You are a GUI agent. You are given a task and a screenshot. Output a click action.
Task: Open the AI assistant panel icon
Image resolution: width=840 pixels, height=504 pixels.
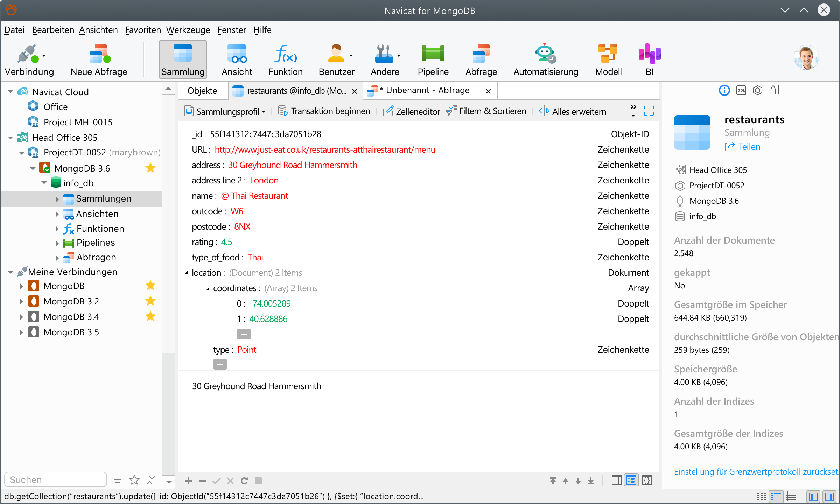point(775,91)
